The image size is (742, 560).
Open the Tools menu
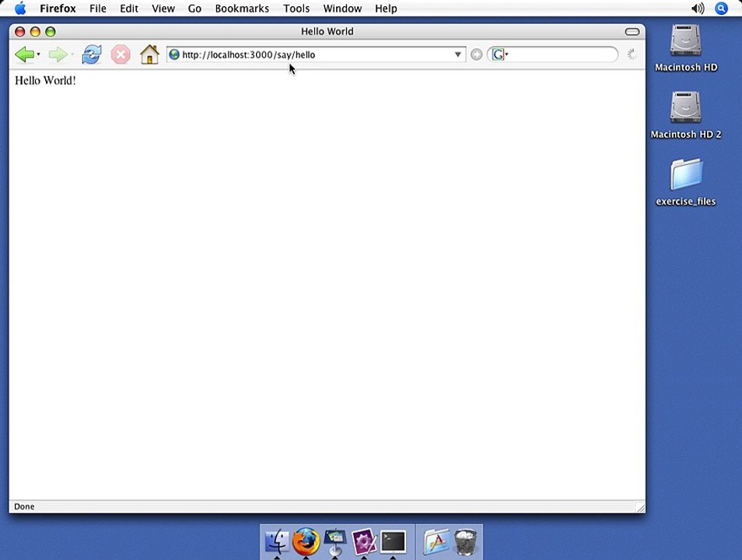(x=296, y=9)
